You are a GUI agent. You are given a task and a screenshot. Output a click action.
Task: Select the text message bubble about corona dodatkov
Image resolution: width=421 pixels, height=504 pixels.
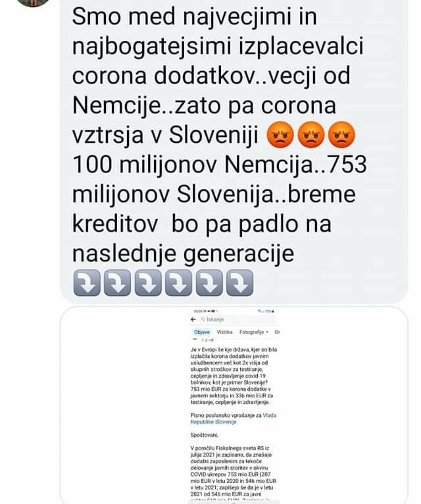click(234, 151)
